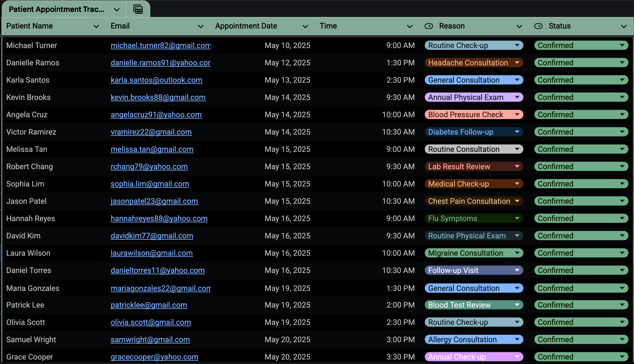Expand the Patient Name column menu arrow

(96, 26)
